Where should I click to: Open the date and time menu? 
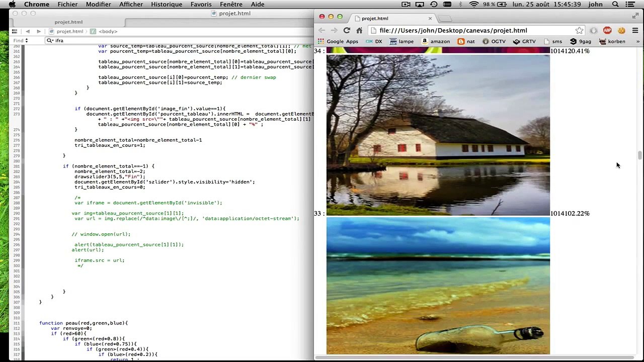[546, 5]
